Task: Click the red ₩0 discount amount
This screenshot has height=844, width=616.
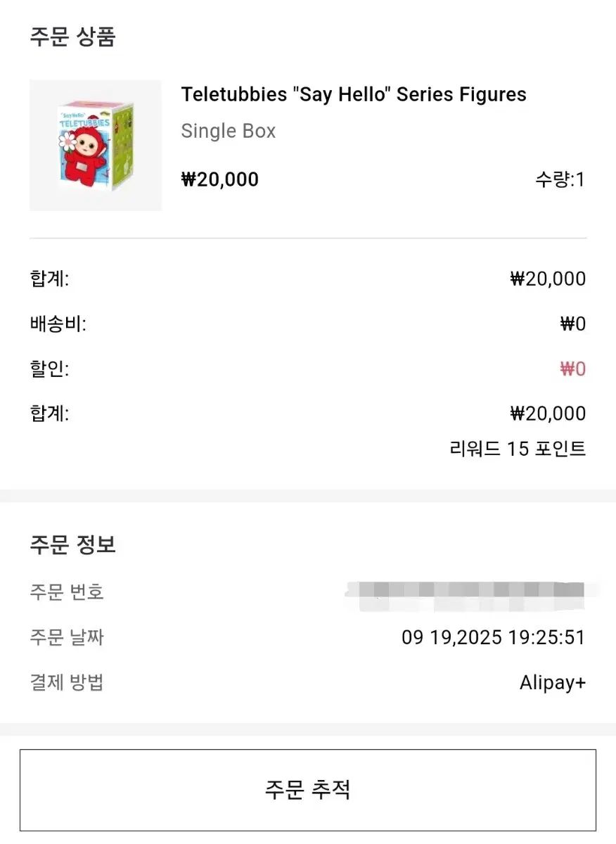Action: [572, 369]
